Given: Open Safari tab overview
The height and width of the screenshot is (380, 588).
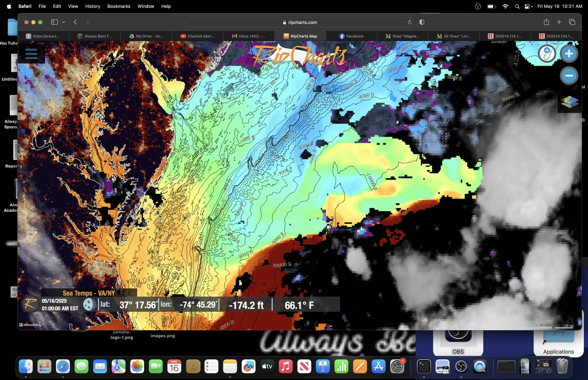Looking at the screenshot, I should (x=572, y=22).
